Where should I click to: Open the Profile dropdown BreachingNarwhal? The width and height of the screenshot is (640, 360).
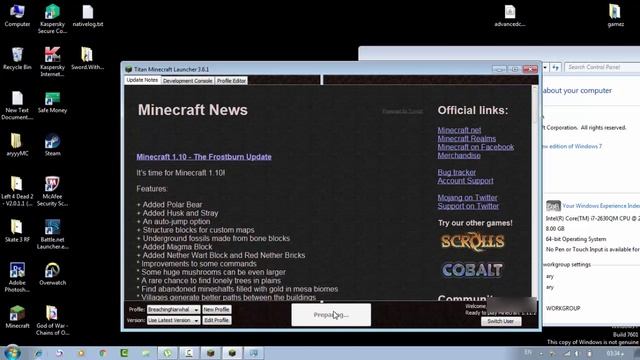173,309
